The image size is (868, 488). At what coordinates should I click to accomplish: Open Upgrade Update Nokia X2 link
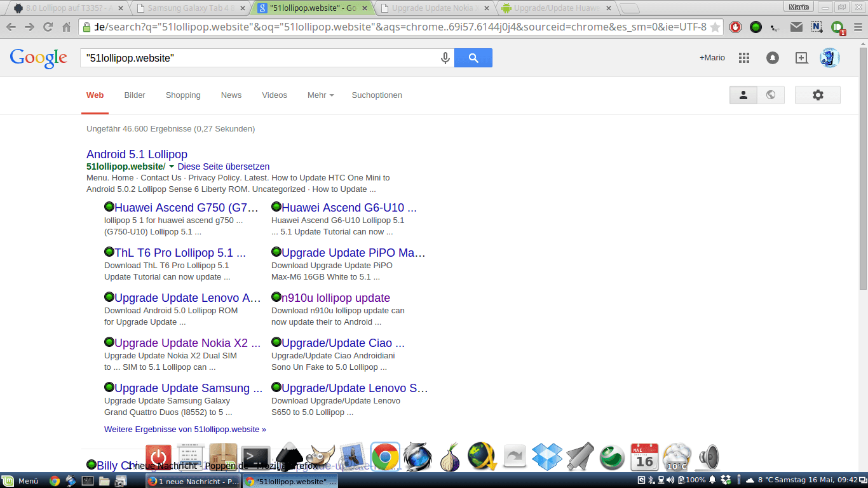point(187,343)
